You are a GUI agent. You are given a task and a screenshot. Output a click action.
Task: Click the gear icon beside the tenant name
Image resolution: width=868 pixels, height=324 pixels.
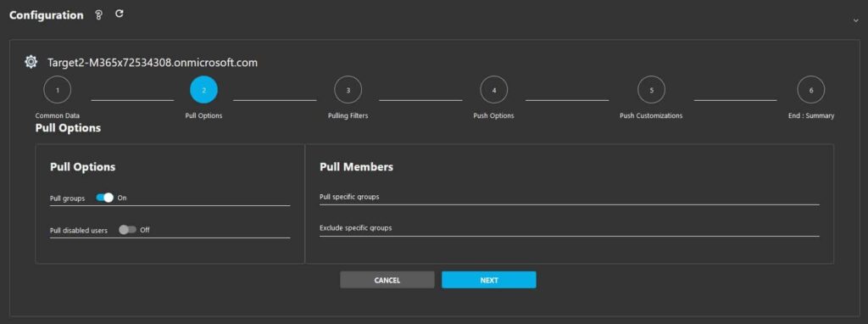pos(31,62)
